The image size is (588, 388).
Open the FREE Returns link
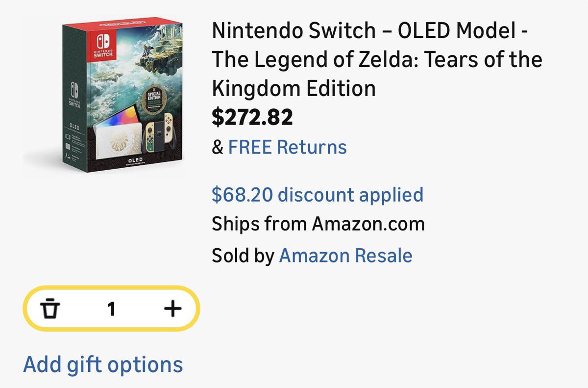coord(287,147)
